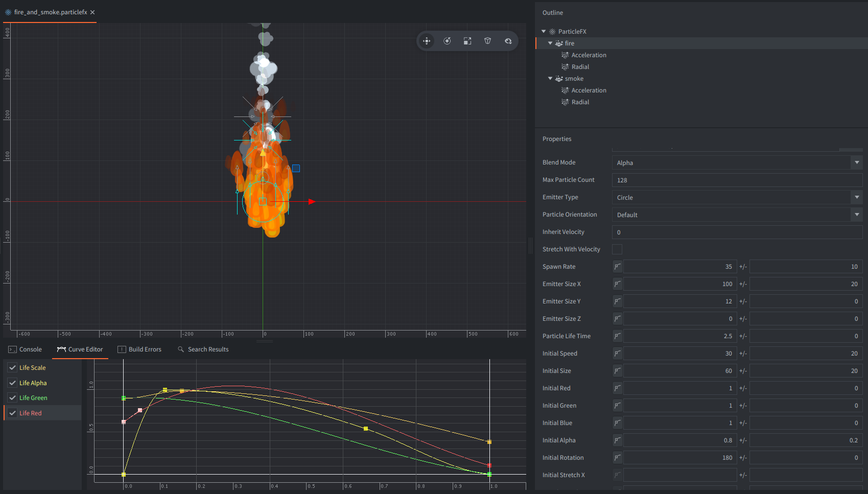Select Radial modifier under fire
Image resolution: width=868 pixels, height=494 pixels.
[x=580, y=67]
